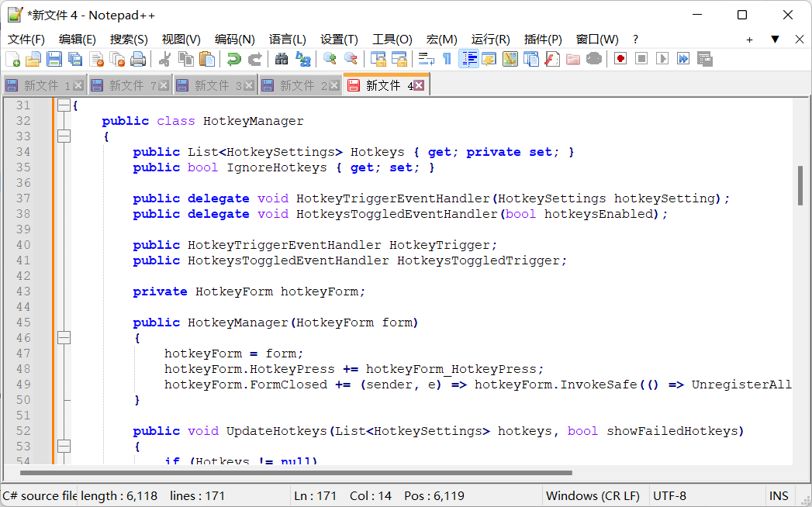Open folder as workspace icon

[x=573, y=59]
